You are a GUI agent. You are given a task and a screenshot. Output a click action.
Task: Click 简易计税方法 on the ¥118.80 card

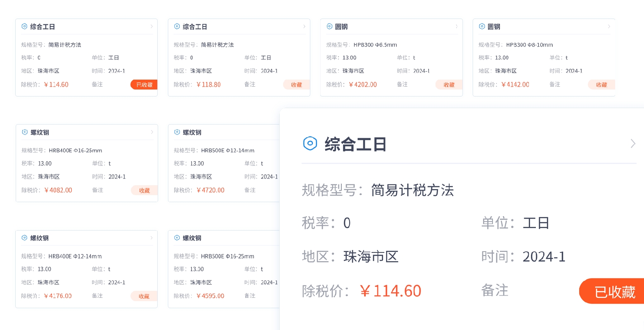coord(218,45)
